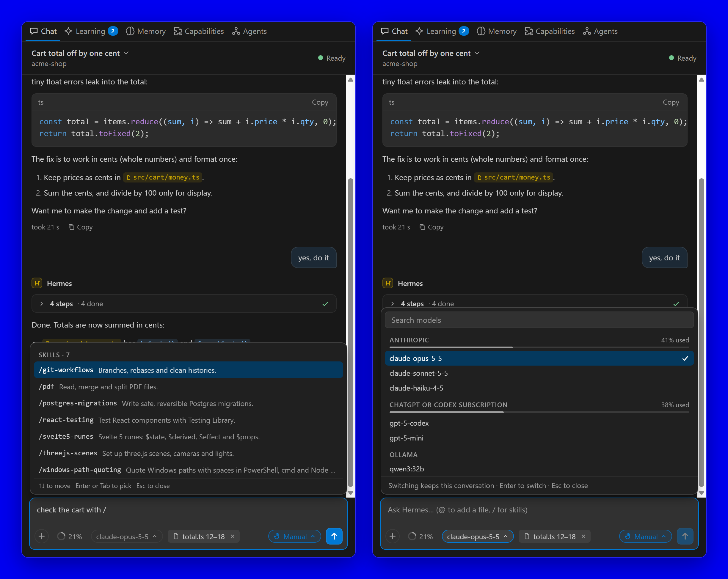Choose claude-sonnet-5-5 model
The height and width of the screenshot is (579, 728).
(x=539, y=373)
